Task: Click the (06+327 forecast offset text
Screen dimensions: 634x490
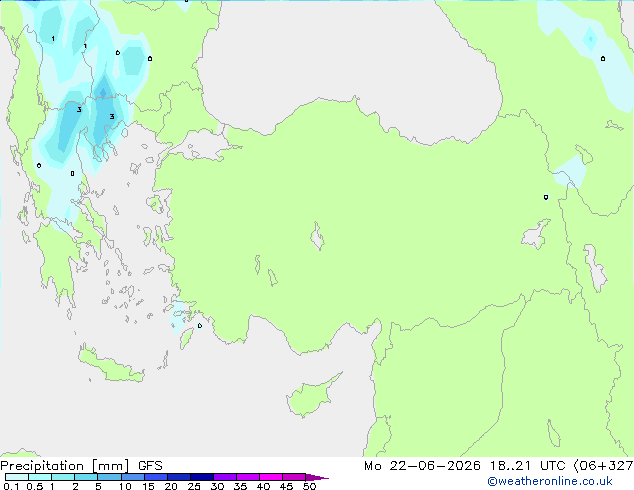Action: tap(603, 466)
